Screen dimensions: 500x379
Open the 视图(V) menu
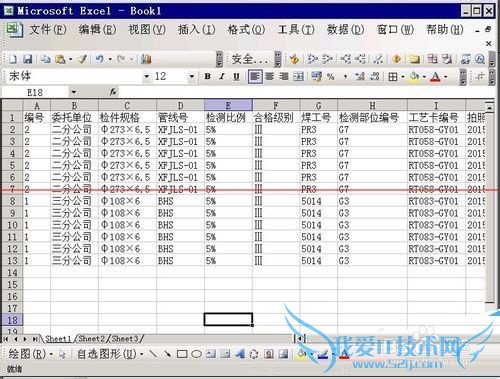(147, 30)
